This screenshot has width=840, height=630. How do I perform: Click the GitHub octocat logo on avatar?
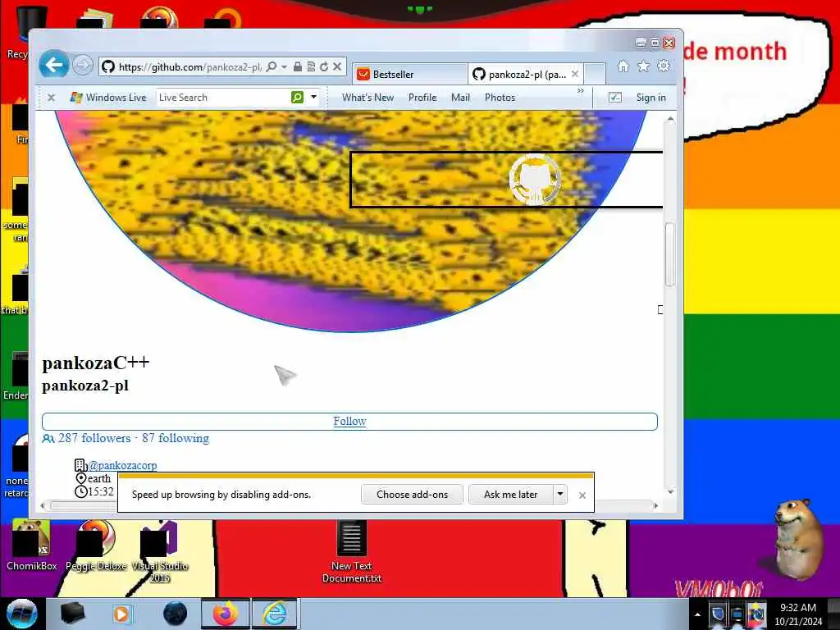click(x=534, y=180)
